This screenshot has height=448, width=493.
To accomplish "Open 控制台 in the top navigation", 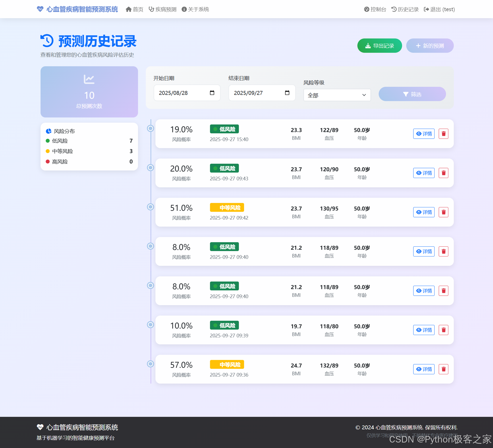I will point(375,9).
